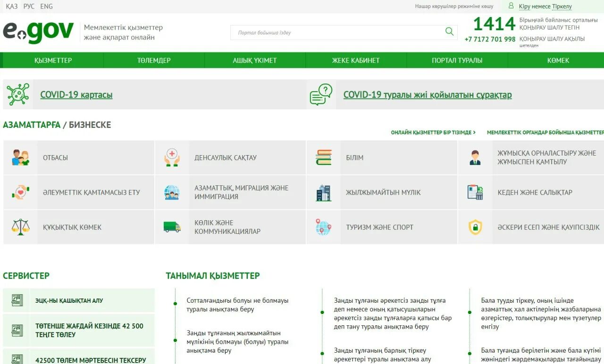Click the Кіру login link

click(x=524, y=7)
